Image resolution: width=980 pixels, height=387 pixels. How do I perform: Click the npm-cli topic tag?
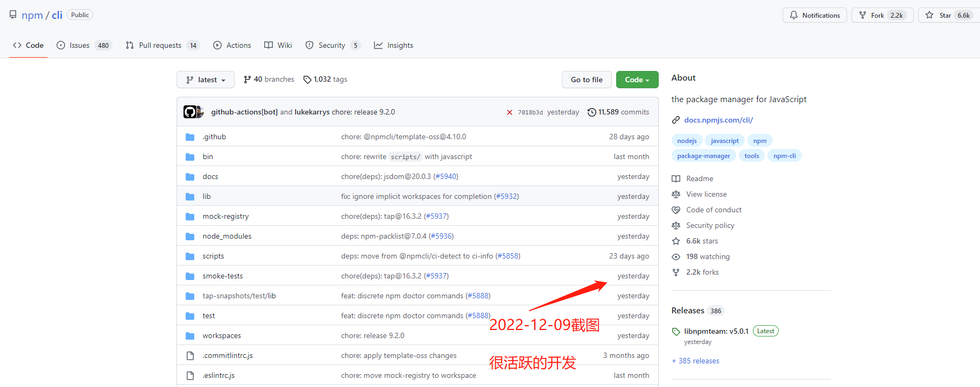tap(785, 156)
